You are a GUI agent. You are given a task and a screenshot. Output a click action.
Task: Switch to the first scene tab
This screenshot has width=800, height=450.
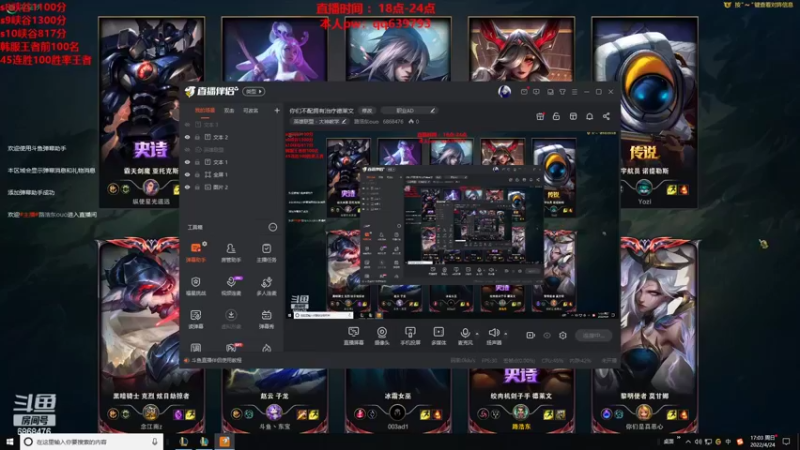(205, 111)
